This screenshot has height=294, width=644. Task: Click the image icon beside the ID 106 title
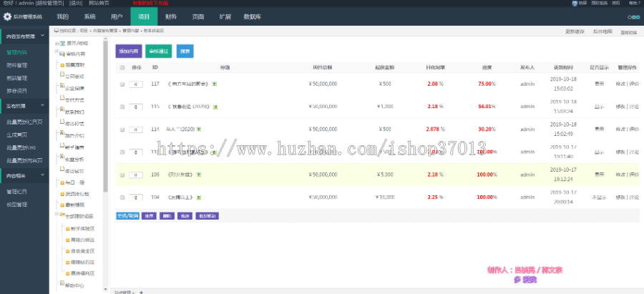coord(198,175)
